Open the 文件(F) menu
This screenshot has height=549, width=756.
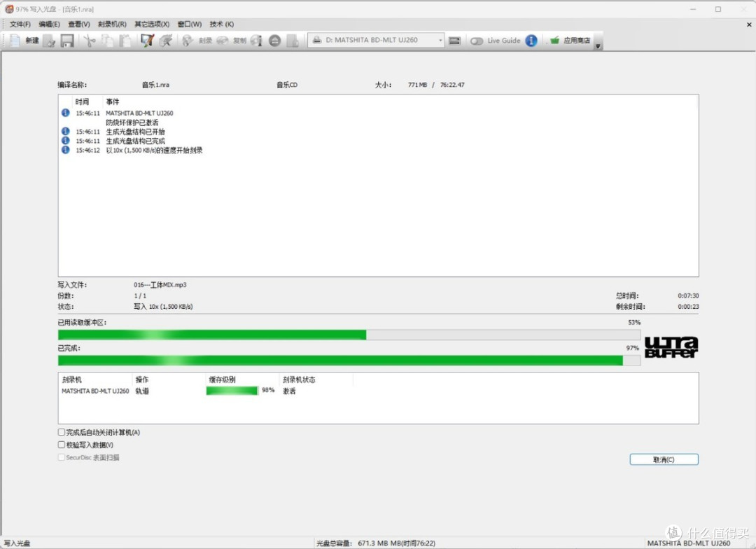pyautogui.click(x=20, y=24)
